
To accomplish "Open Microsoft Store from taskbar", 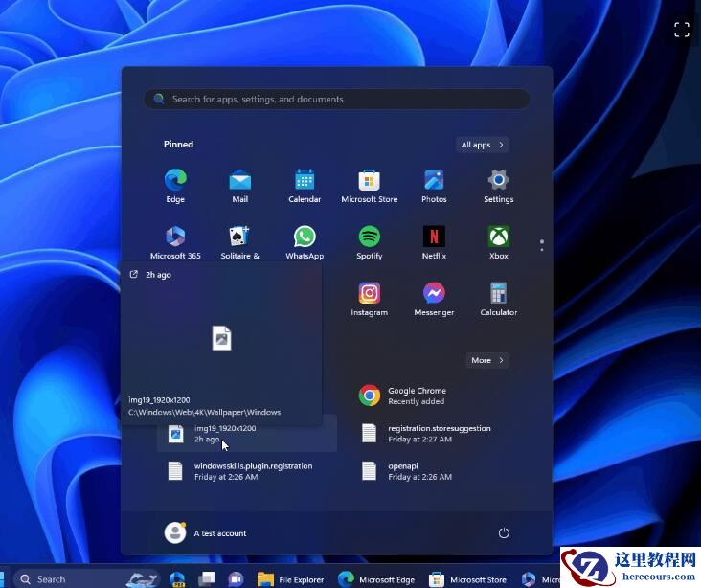I will (467, 579).
